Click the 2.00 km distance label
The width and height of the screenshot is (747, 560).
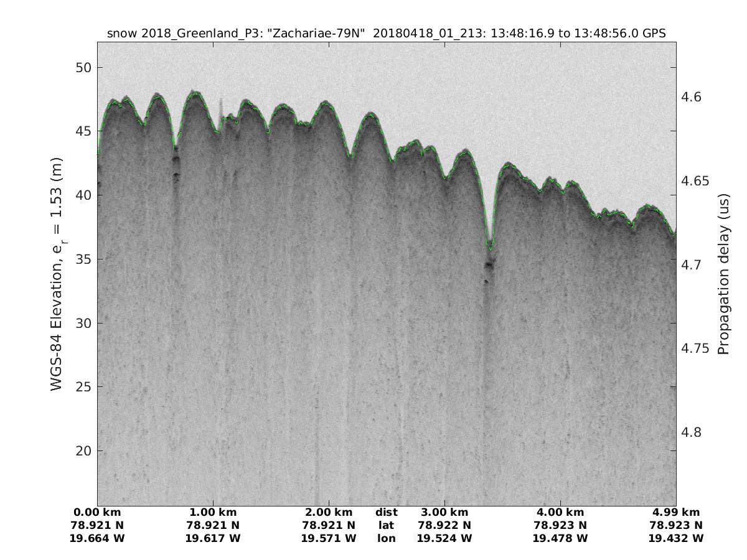[329, 512]
